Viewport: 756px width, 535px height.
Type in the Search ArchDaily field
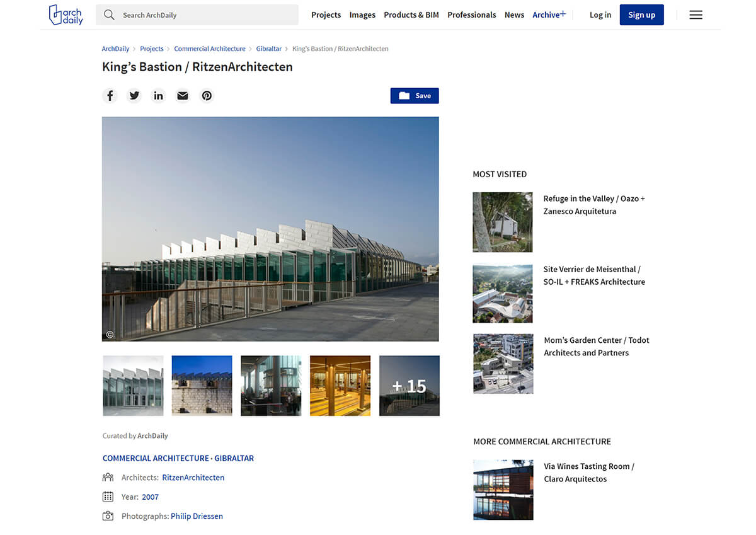coord(208,15)
